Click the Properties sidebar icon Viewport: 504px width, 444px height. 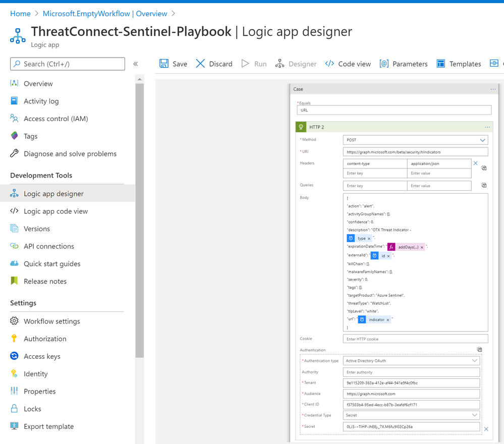[x=14, y=391]
